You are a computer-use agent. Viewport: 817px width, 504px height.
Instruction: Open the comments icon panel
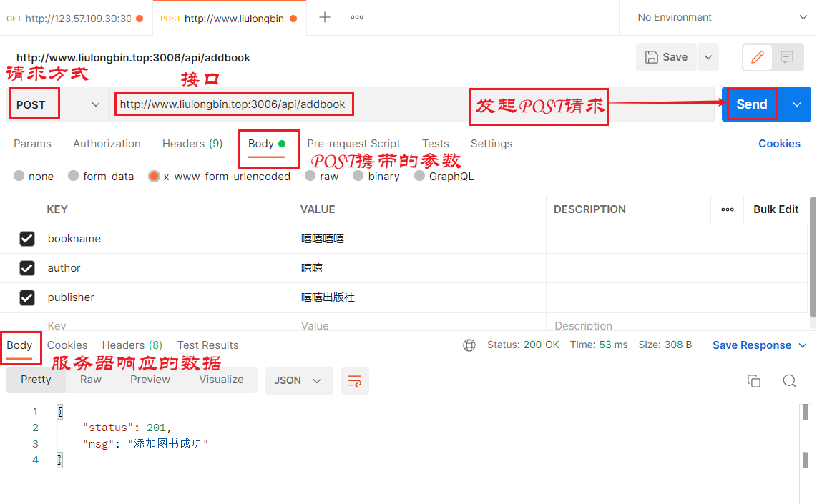(x=787, y=56)
